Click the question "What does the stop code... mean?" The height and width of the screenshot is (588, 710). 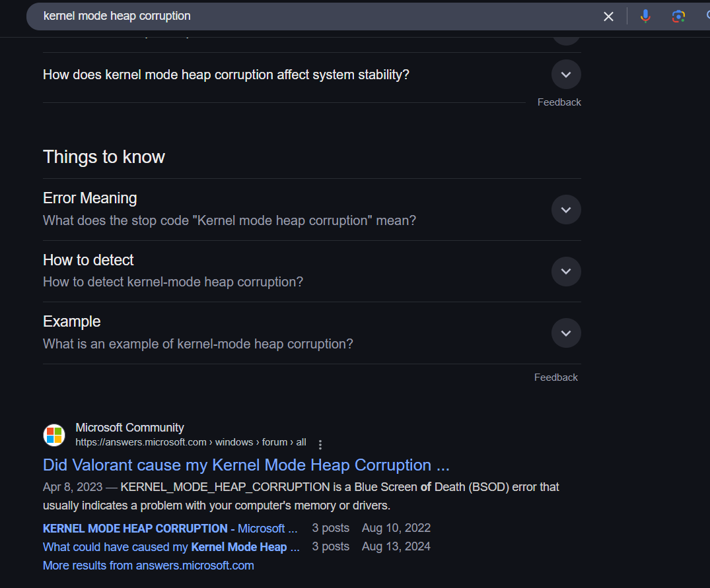[x=229, y=220]
